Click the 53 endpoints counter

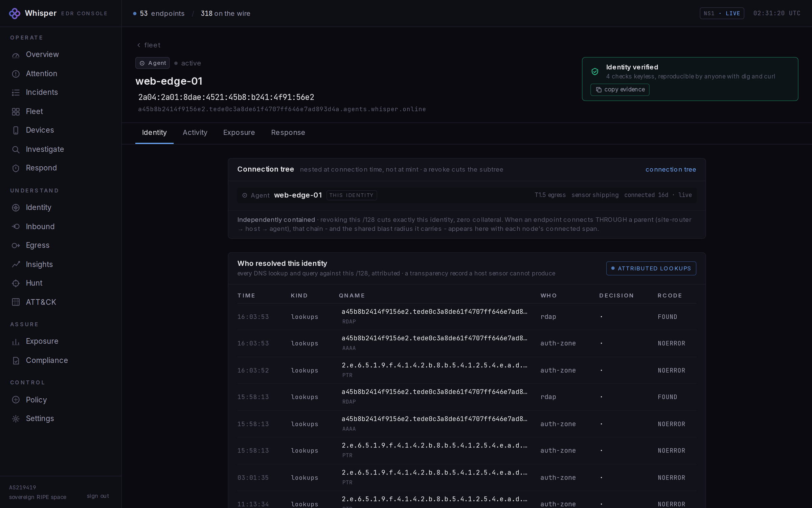[159, 14]
